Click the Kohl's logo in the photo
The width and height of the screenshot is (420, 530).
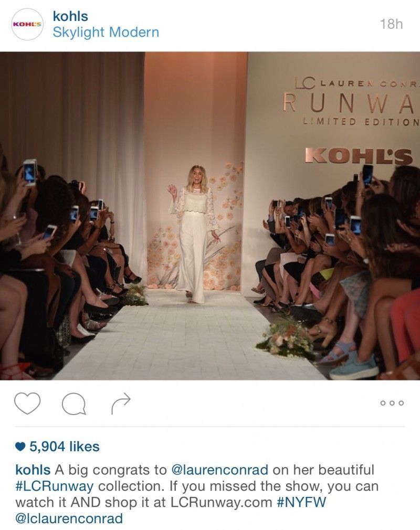pyautogui.click(x=359, y=156)
